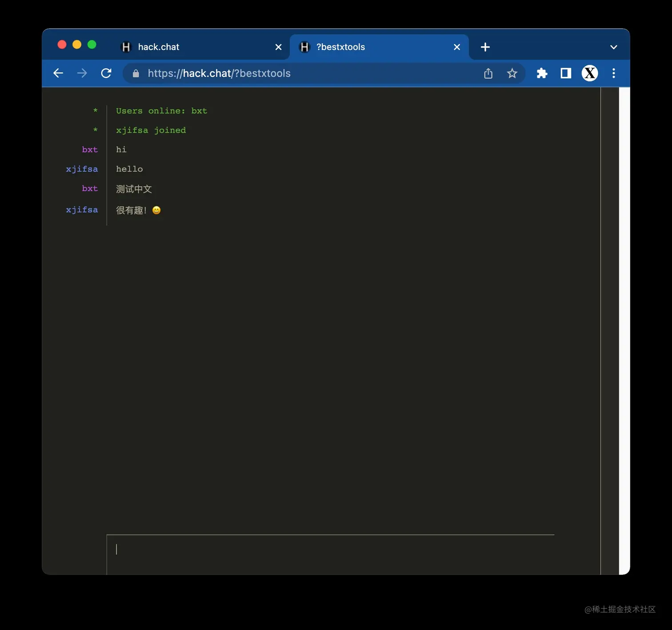Image resolution: width=672 pixels, height=630 pixels.
Task: Click the favicon of the hack.chat tab
Action: click(x=126, y=47)
